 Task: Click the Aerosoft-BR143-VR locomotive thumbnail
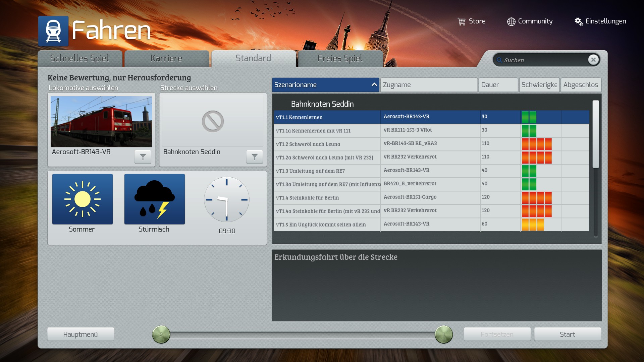101,122
